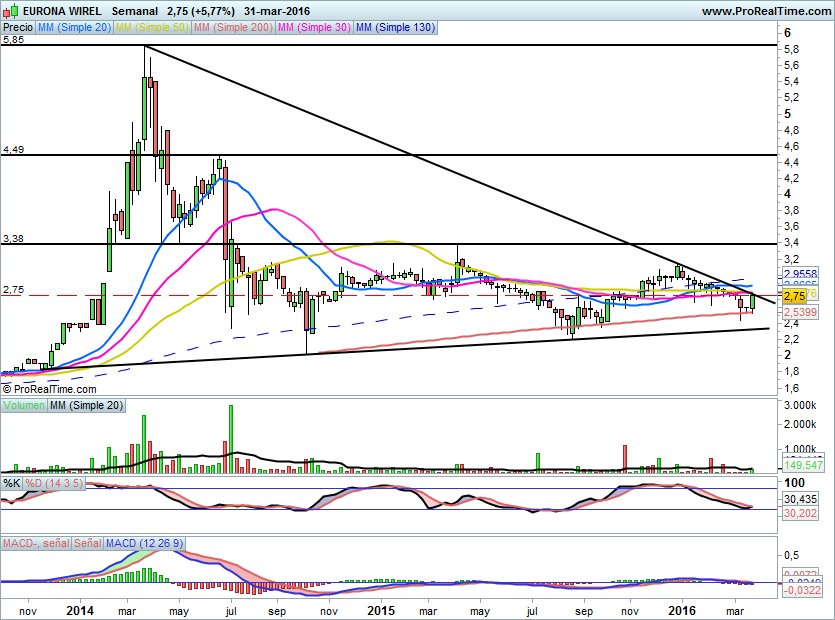This screenshot has width=835, height=620.
Task: Click the 30,202 stochastic value tag
Action: 800,513
